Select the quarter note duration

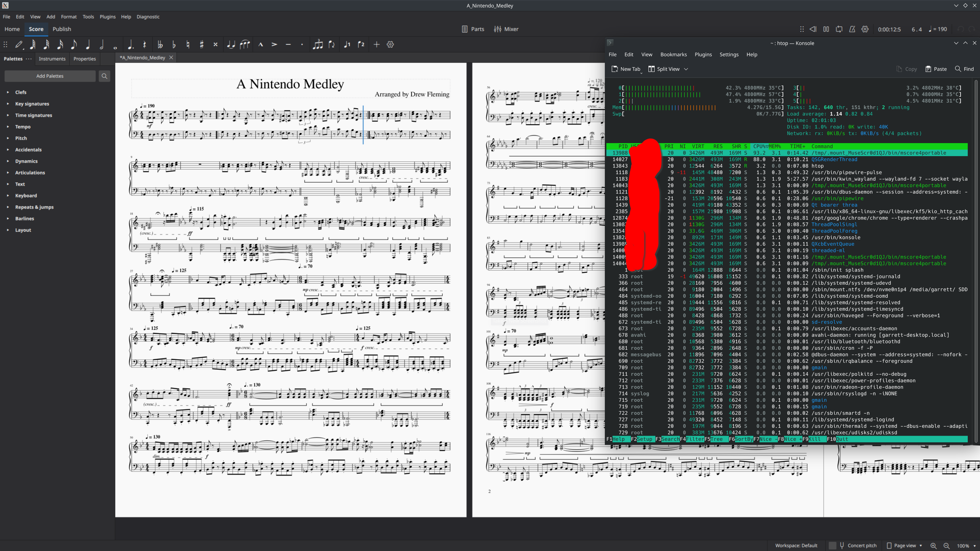click(x=88, y=44)
